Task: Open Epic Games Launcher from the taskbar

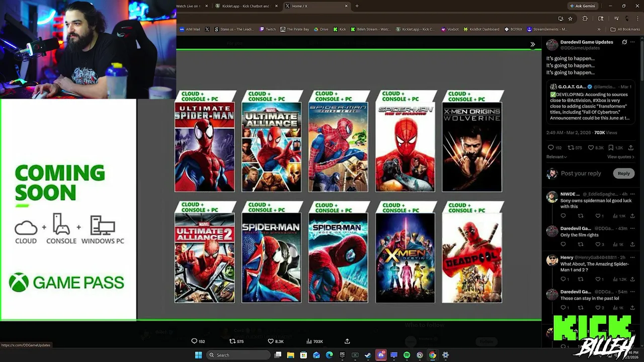Action: click(342, 355)
